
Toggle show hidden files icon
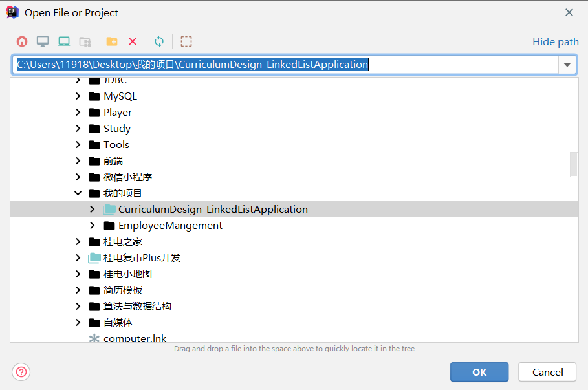tap(186, 41)
